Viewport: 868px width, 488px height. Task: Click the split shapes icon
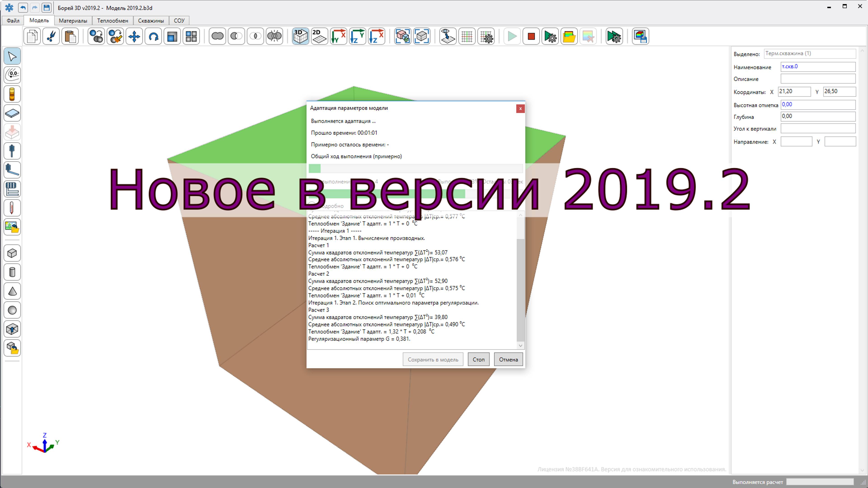pyautogui.click(x=274, y=36)
